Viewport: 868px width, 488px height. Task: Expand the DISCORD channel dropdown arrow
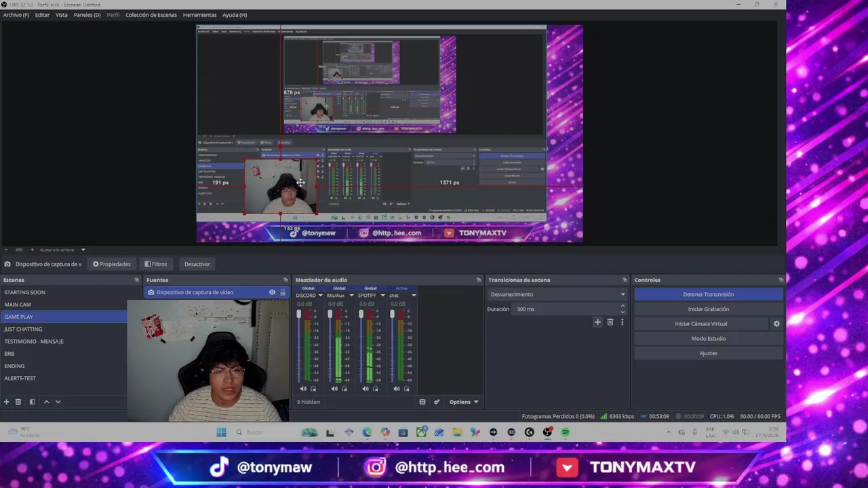(x=320, y=296)
